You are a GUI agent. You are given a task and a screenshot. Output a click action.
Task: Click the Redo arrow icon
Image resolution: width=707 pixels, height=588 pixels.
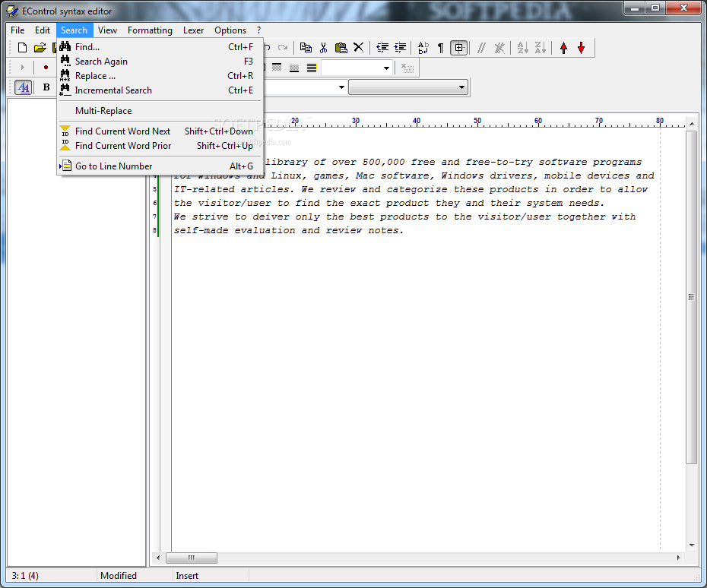(x=283, y=47)
